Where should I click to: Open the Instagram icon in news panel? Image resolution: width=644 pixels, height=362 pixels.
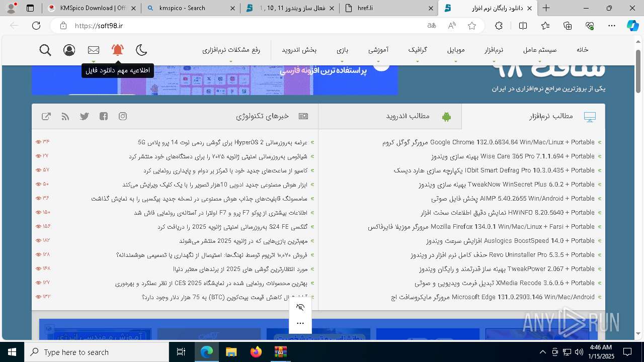(123, 116)
